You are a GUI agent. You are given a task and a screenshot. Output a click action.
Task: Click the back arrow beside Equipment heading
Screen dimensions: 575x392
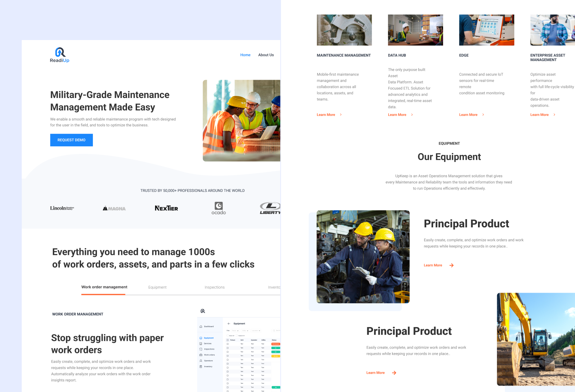(229, 324)
